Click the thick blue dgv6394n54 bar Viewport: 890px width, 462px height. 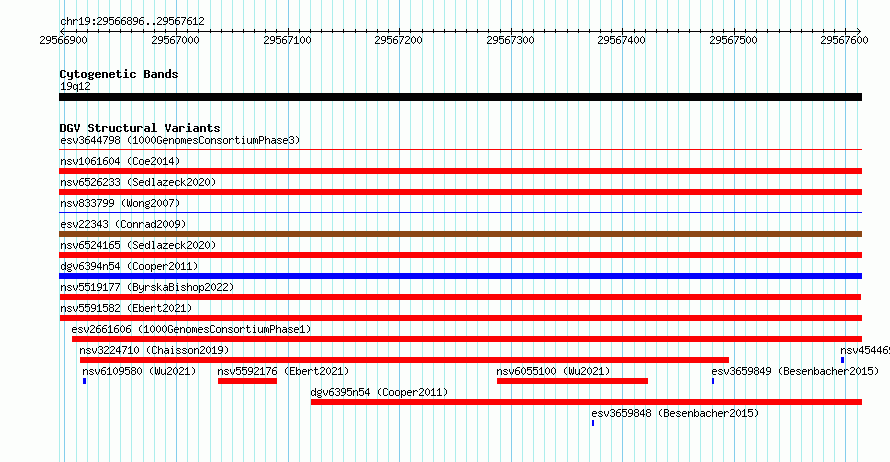(460, 276)
